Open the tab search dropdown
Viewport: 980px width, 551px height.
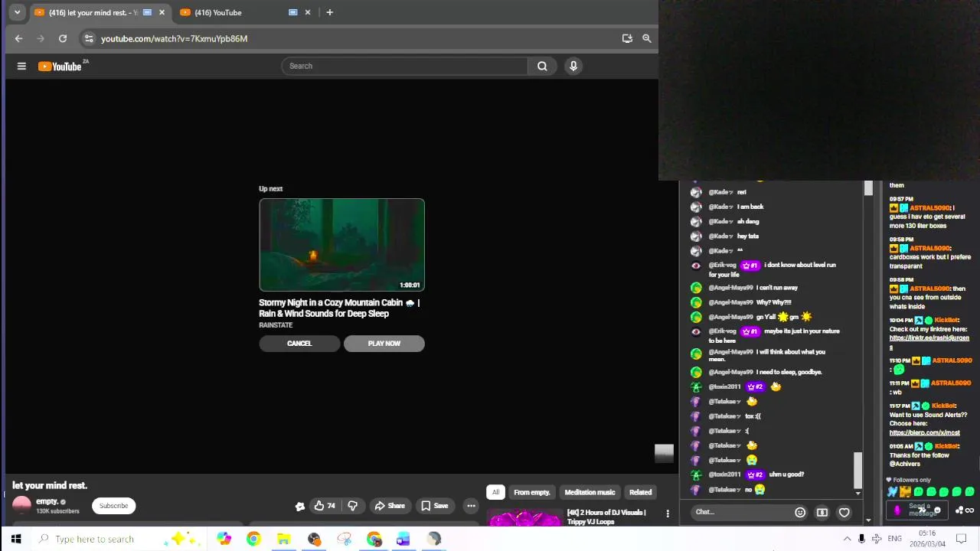[x=17, y=12]
